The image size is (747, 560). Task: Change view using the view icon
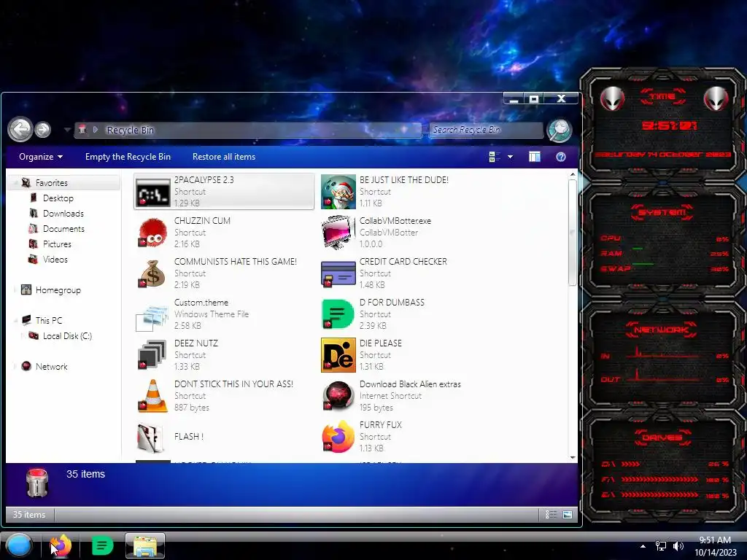click(495, 157)
